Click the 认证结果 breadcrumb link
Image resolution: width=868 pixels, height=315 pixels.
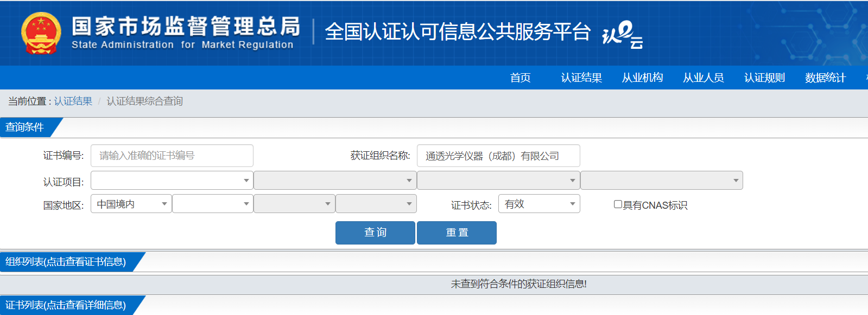(73, 101)
